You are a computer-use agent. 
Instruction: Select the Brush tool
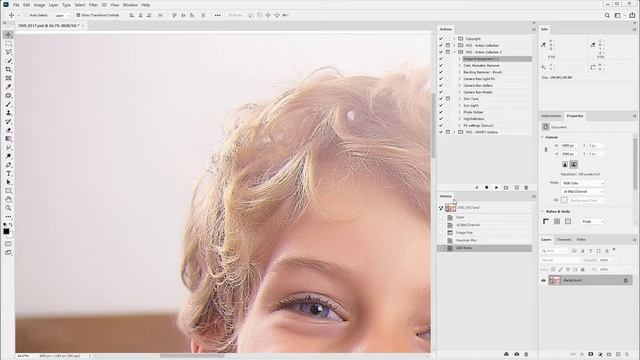point(8,104)
